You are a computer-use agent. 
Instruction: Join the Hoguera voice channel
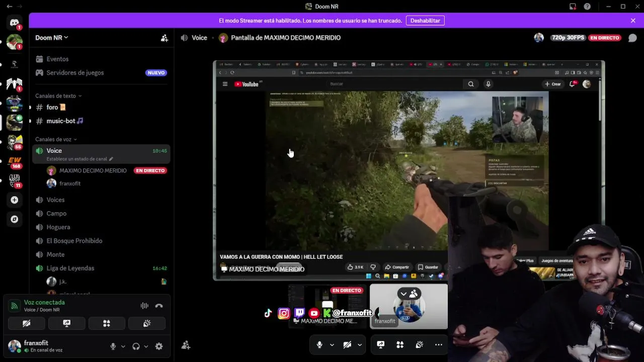101,227
